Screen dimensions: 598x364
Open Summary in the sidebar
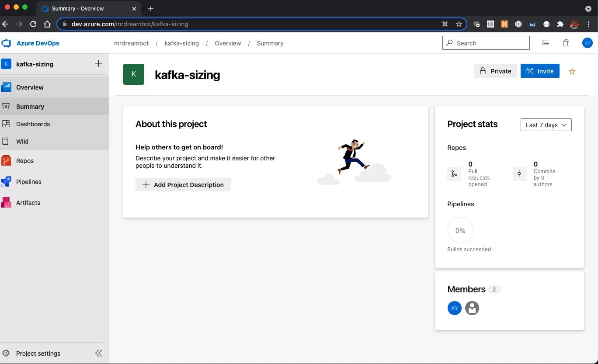point(54,106)
